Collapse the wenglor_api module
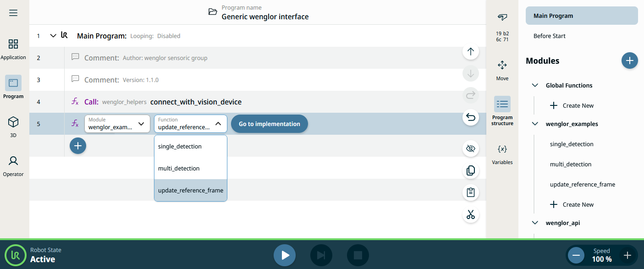 pos(534,223)
